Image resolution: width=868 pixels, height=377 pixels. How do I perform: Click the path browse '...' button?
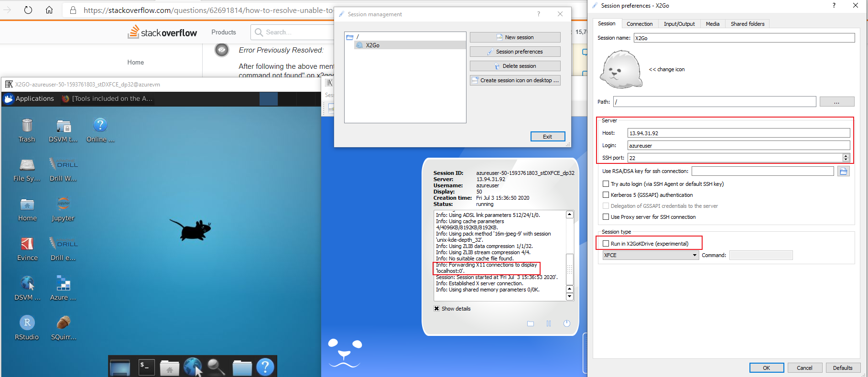coord(837,102)
